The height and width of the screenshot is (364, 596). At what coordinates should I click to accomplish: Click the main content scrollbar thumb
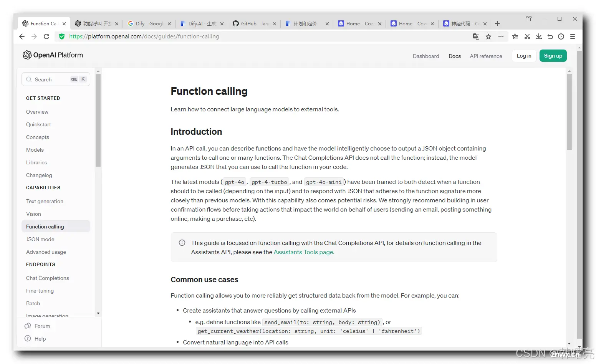pos(569,112)
